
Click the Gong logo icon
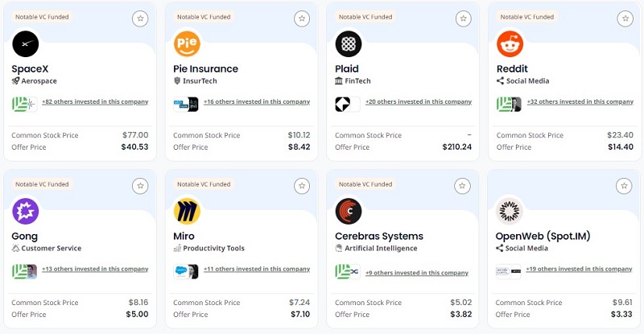[x=26, y=211]
